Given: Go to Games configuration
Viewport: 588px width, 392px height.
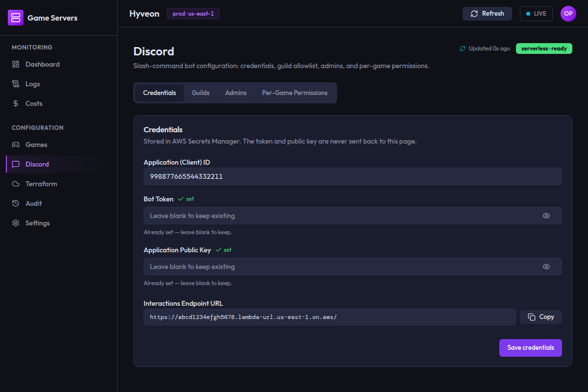Looking at the screenshot, I should (x=58, y=145).
